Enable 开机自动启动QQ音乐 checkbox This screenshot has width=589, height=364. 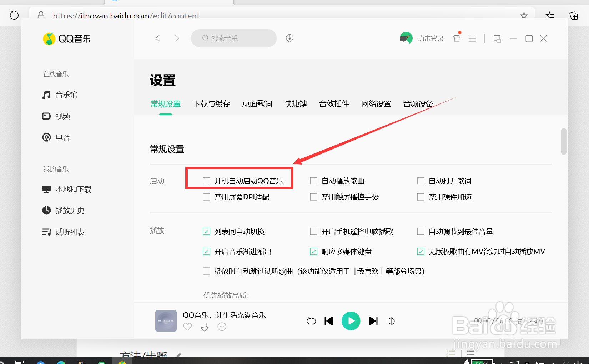[206, 181]
